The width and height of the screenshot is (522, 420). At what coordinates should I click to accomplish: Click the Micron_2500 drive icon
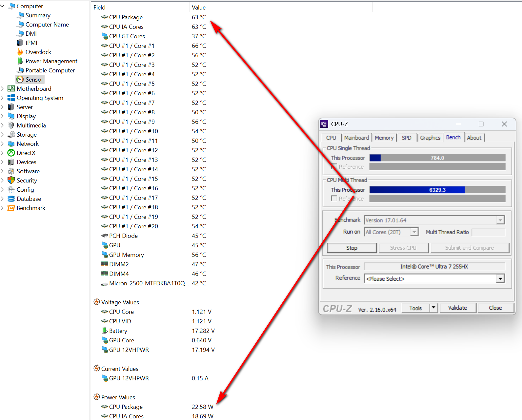tap(105, 284)
